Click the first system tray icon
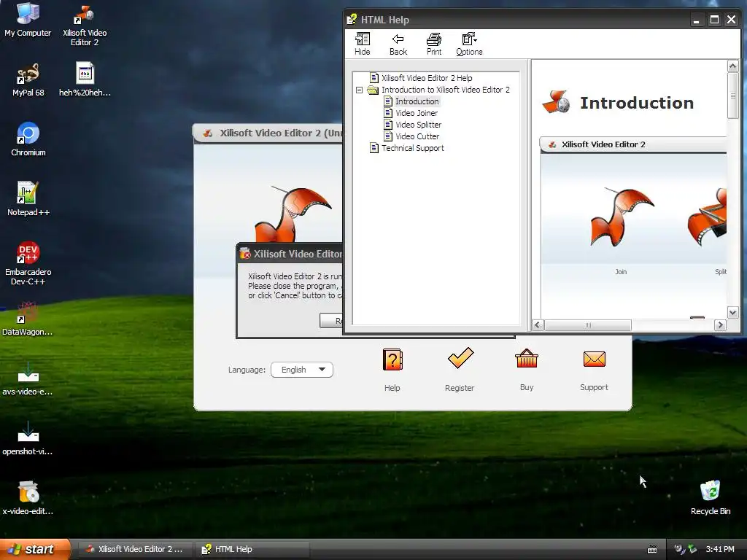 point(679,549)
